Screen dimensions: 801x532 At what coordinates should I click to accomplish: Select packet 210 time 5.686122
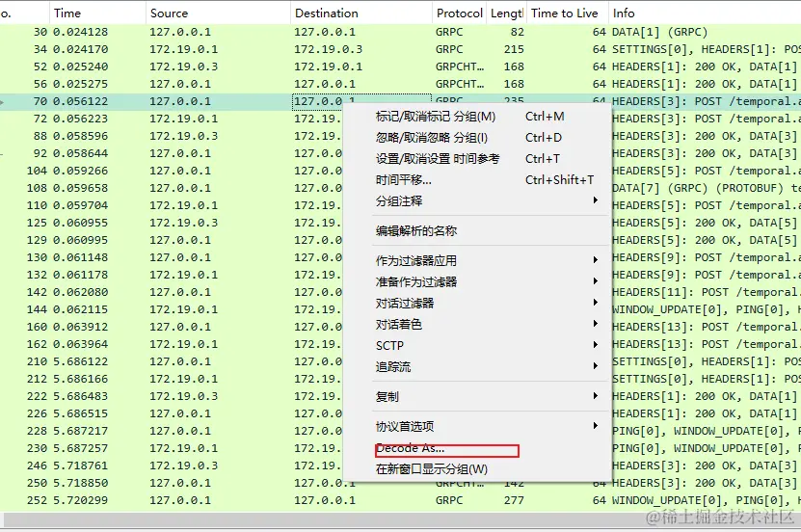pyautogui.click(x=81, y=362)
